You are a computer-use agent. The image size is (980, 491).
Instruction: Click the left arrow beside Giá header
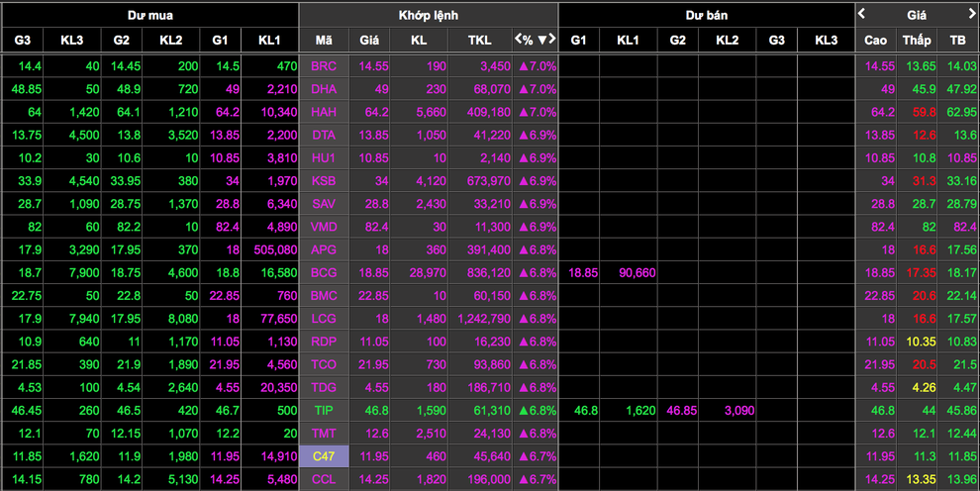pyautogui.click(x=862, y=14)
